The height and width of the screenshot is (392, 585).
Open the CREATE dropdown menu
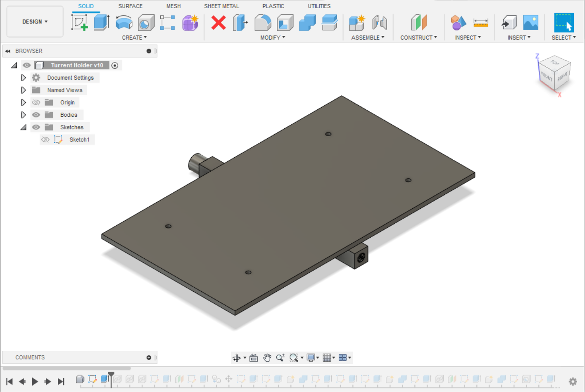coord(134,38)
